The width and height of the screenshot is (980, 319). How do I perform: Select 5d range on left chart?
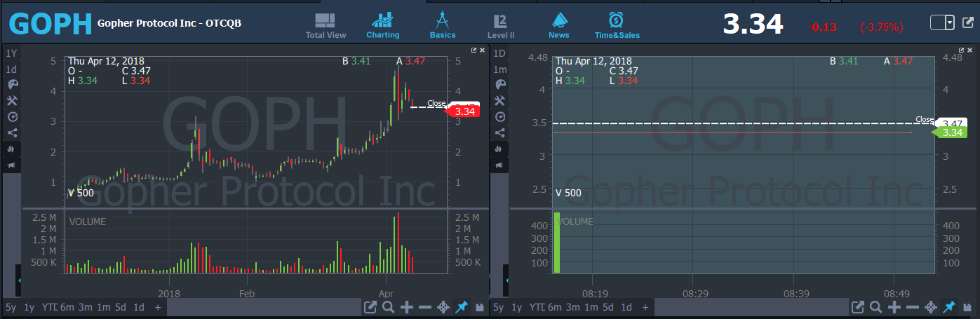[x=121, y=307]
